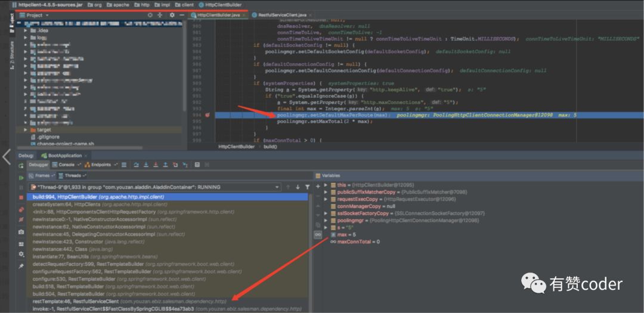
Task: Click the locate target icon in Project panel
Action: [x=150, y=14]
